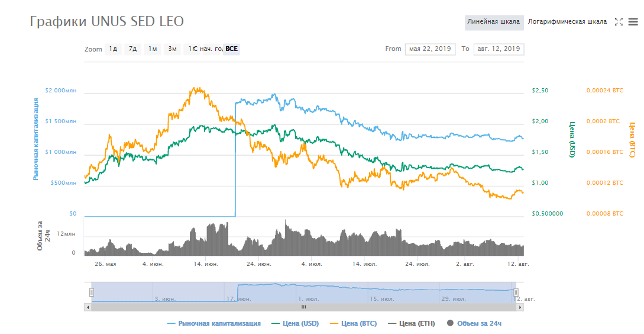Click the $2,50 price axis label
Viewport: 644px width, 334px height.
tap(540, 91)
